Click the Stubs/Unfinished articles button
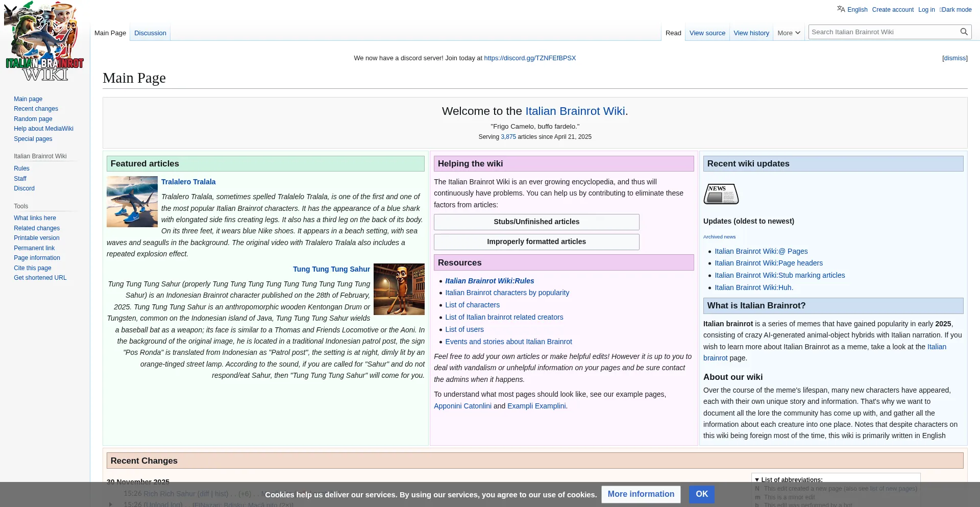 pos(536,222)
